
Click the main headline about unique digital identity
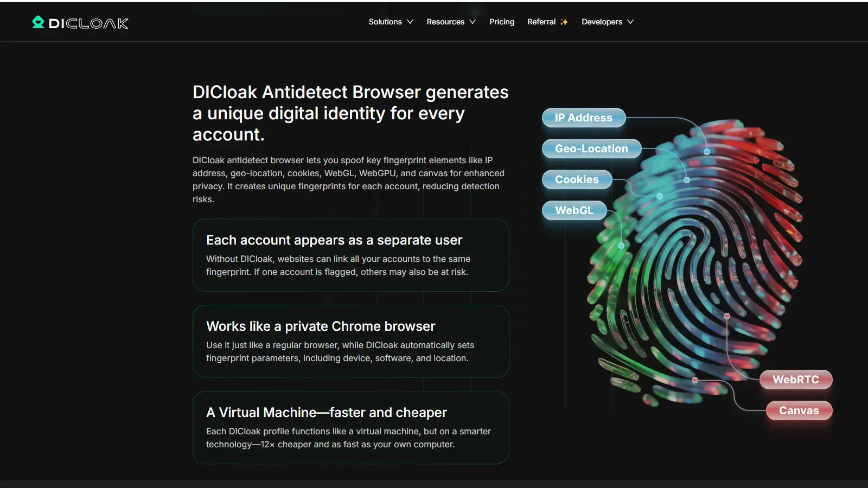click(x=350, y=113)
